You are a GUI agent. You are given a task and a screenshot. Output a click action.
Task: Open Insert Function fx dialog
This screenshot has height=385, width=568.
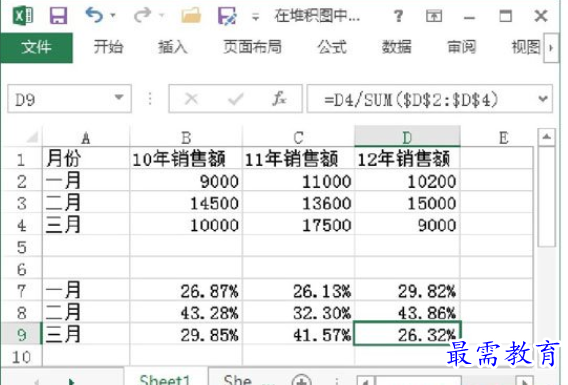279,99
